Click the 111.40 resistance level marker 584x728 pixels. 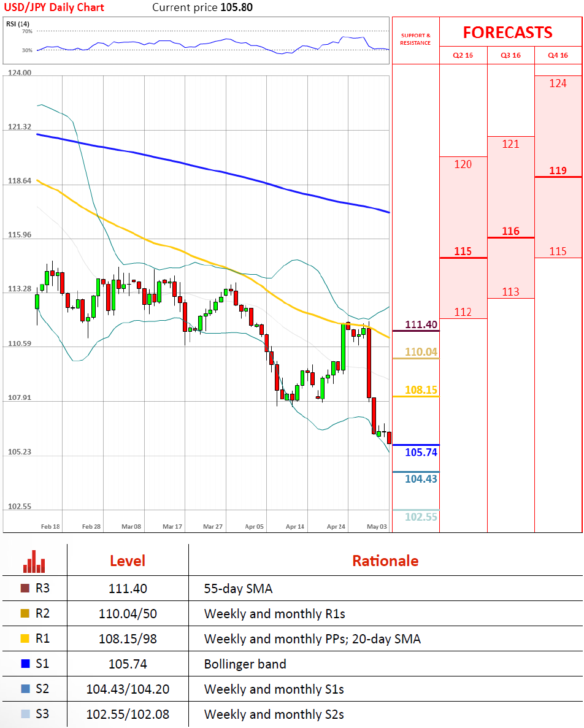[x=421, y=324]
